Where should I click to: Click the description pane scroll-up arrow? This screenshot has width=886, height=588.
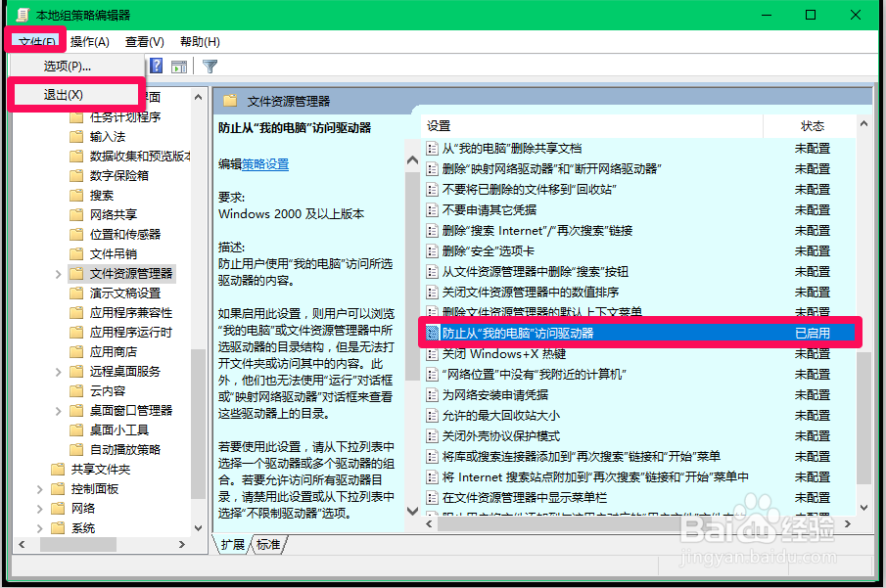coord(412,160)
